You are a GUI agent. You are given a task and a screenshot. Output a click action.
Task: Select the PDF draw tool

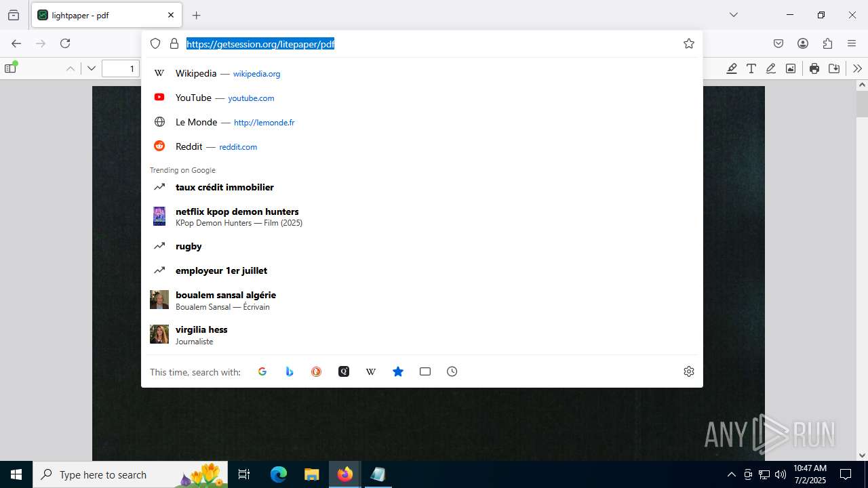(771, 68)
